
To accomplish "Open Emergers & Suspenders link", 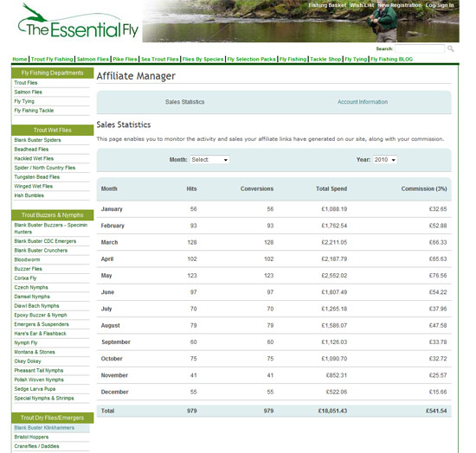I will pos(42,324).
